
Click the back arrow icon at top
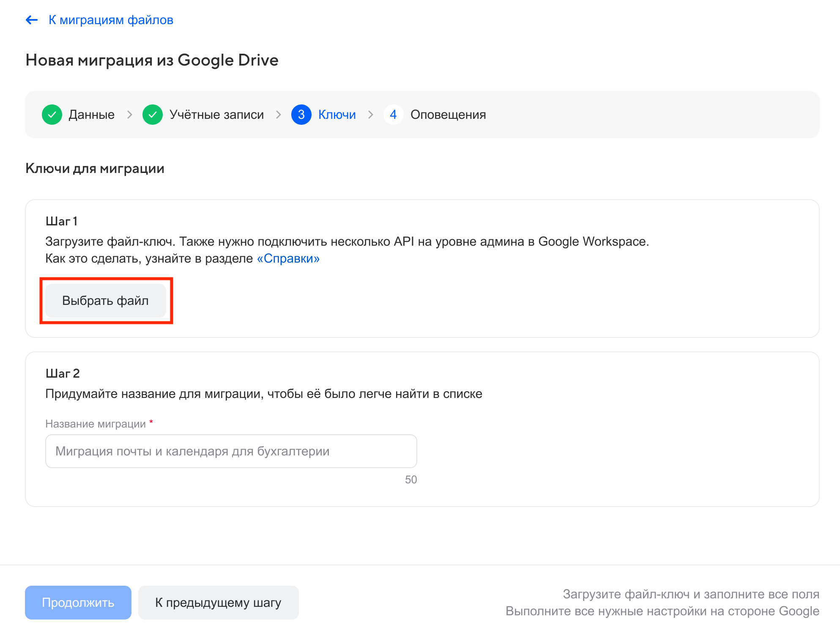[x=32, y=20]
